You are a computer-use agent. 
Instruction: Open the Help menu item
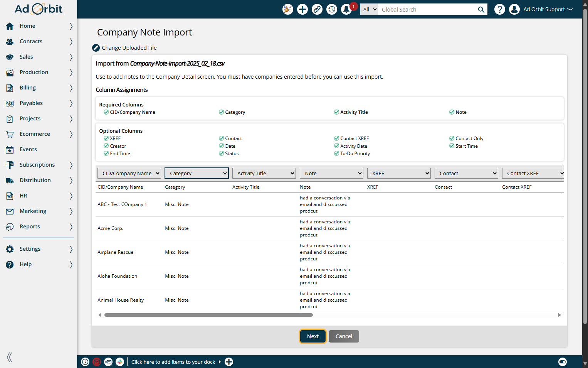tap(39, 264)
